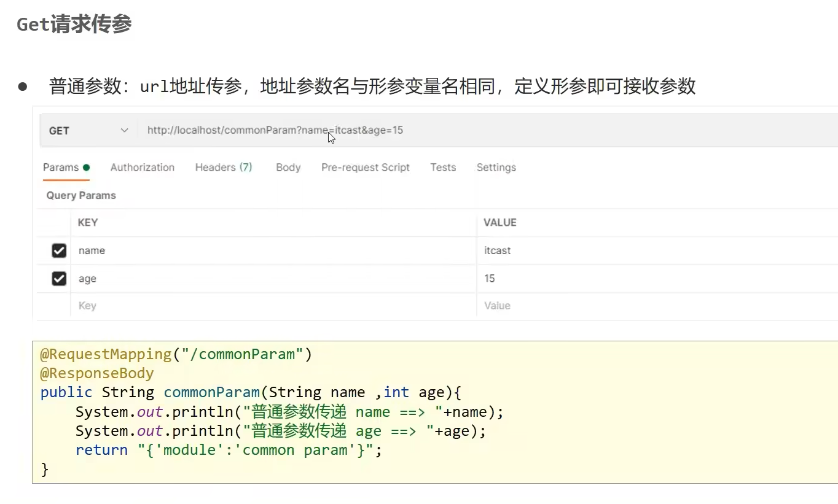Uncheck the name parameter checkbox
838x504 pixels.
(59, 250)
